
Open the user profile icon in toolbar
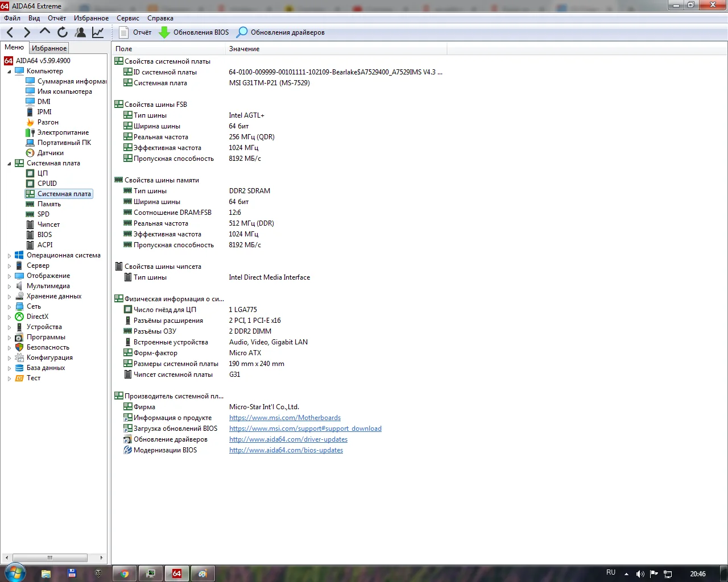pos(80,32)
